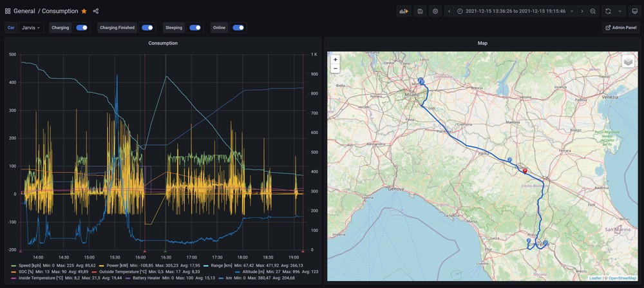Open dashboard settings gear

point(435,11)
